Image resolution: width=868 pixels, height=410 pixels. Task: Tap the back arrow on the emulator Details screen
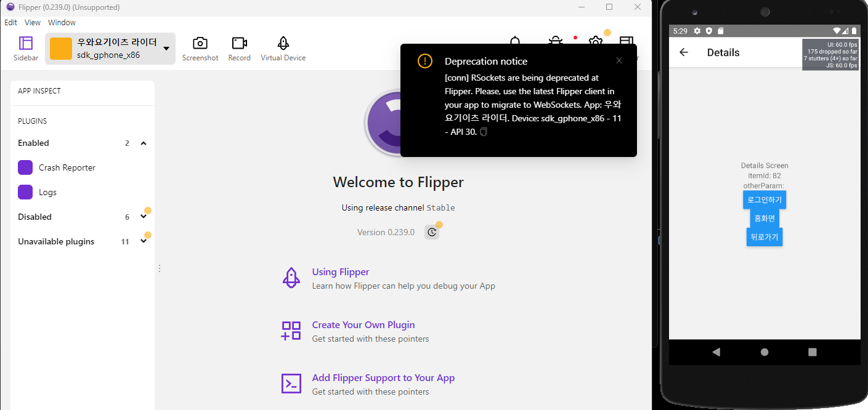click(684, 52)
